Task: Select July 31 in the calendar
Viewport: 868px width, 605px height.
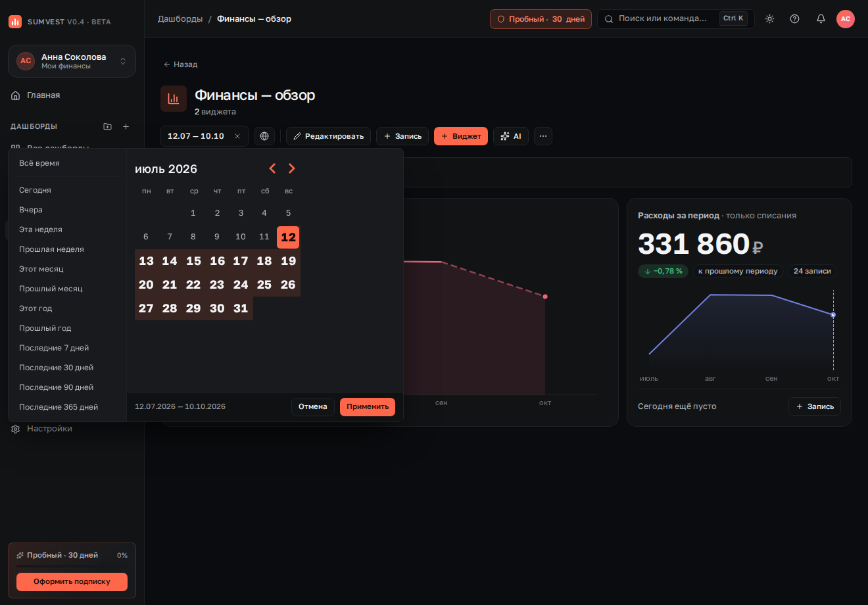Action: pyautogui.click(x=241, y=308)
